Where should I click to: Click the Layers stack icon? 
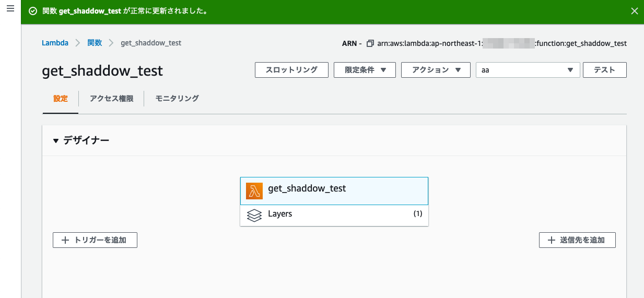254,215
